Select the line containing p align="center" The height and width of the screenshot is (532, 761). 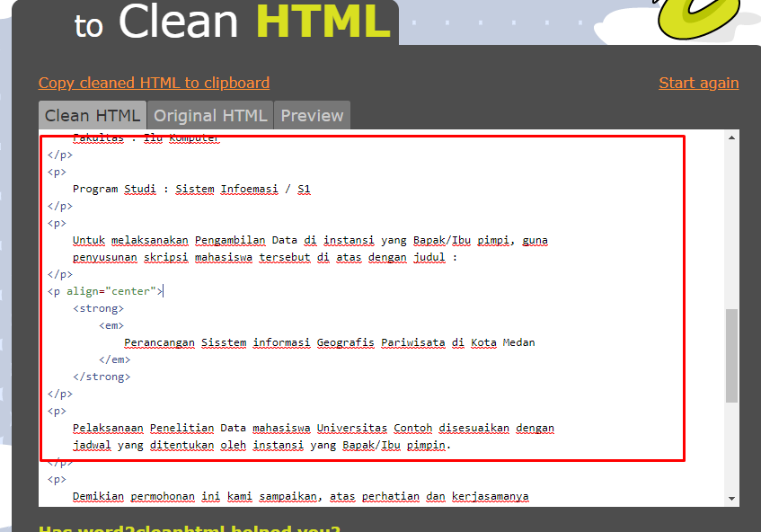(x=104, y=290)
